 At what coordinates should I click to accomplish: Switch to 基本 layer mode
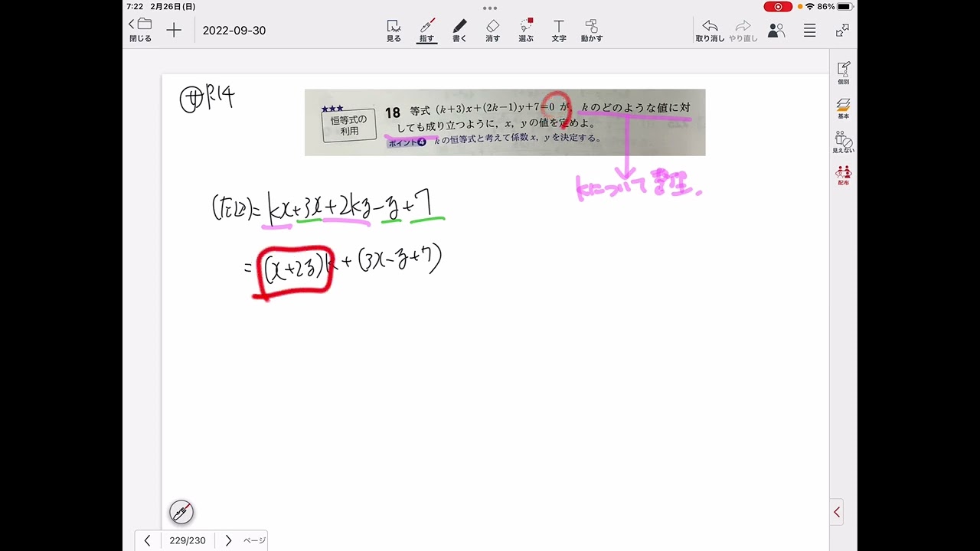pos(843,108)
